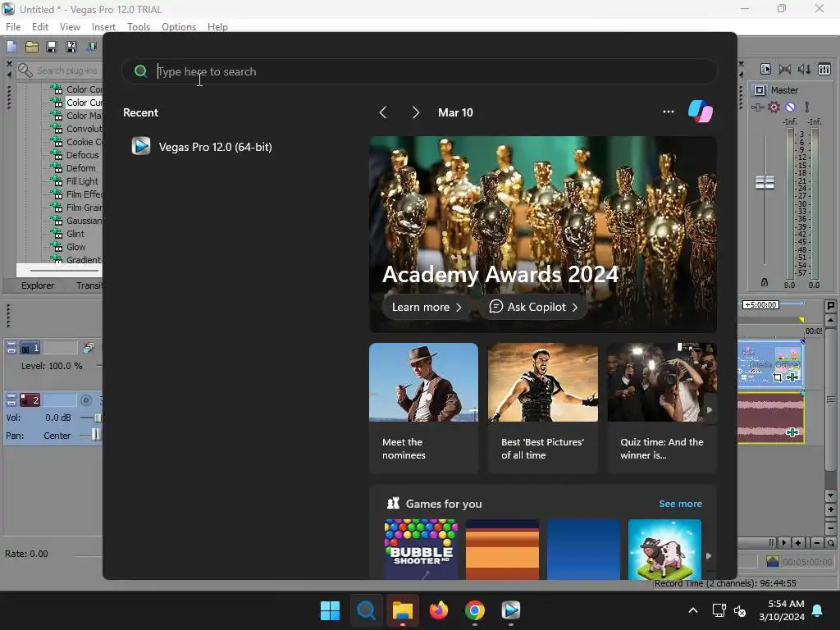Click the crop icon on the video clip
Viewport: 840px width, 630px height.
click(x=778, y=377)
